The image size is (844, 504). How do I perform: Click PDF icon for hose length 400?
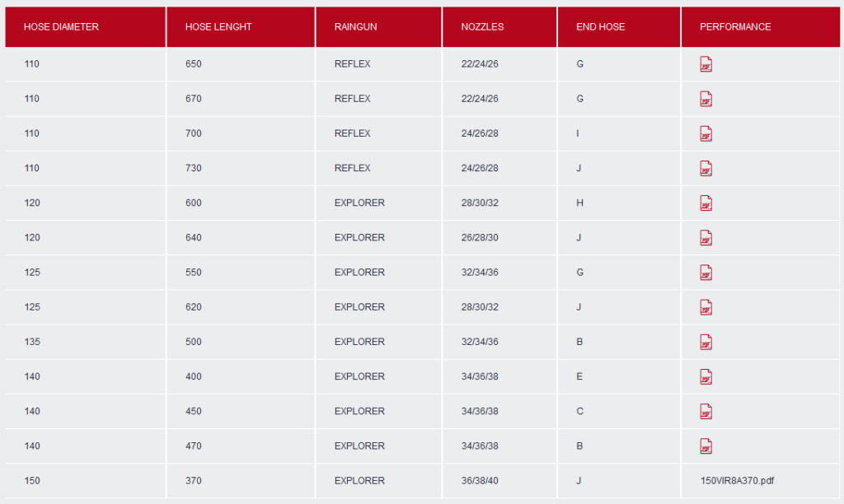(706, 376)
